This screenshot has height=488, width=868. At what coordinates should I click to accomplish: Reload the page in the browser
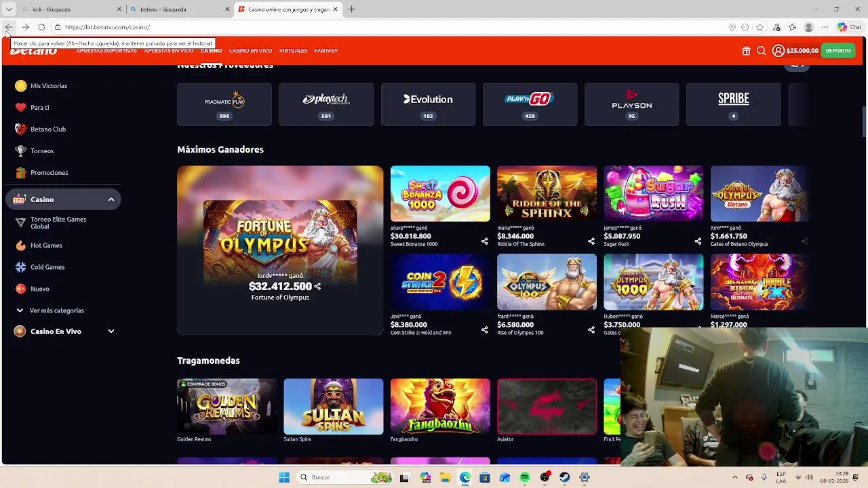pos(41,27)
